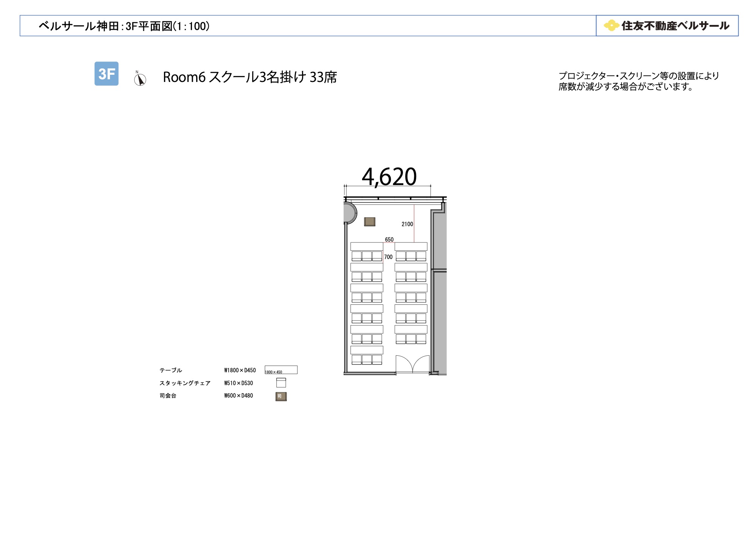The width and height of the screenshot is (756, 534).
Task: Click the title ベルサール神田:3F平面図(1:100)
Action: coord(124,26)
